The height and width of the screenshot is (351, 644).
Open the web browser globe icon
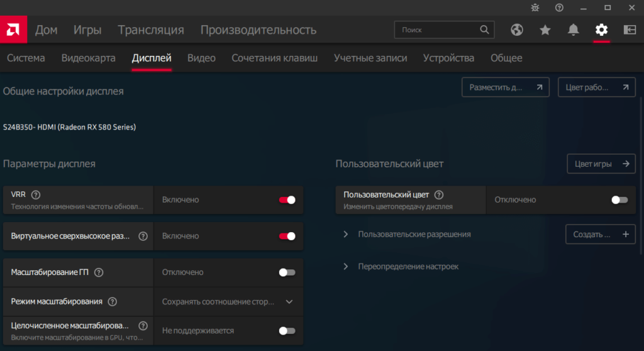[517, 30]
